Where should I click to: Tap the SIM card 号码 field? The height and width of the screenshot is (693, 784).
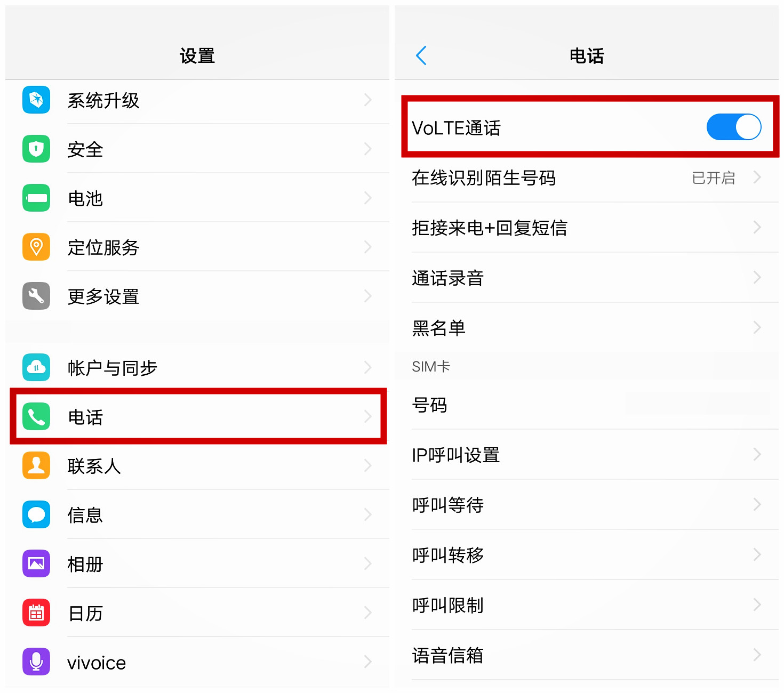(x=587, y=405)
